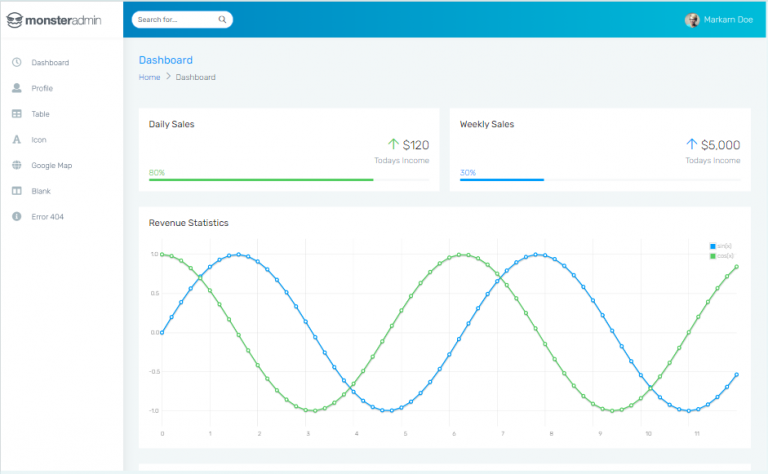Viewport: 768px width, 474px height.
Task: Click the Blank page columns icon
Action: tap(17, 191)
